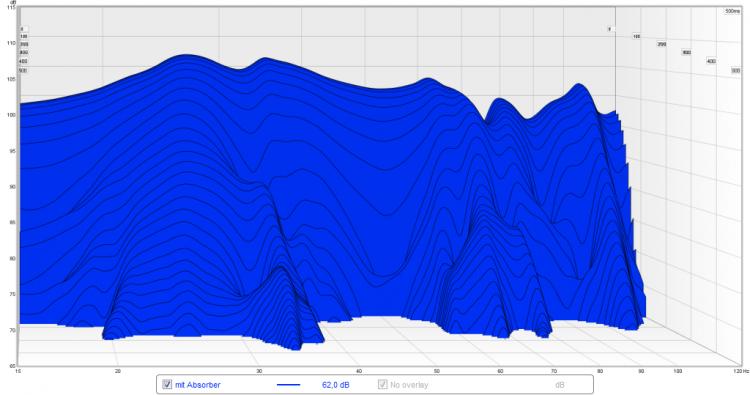
Task: Click the 500ms time range label
Action: pyautogui.click(x=732, y=11)
